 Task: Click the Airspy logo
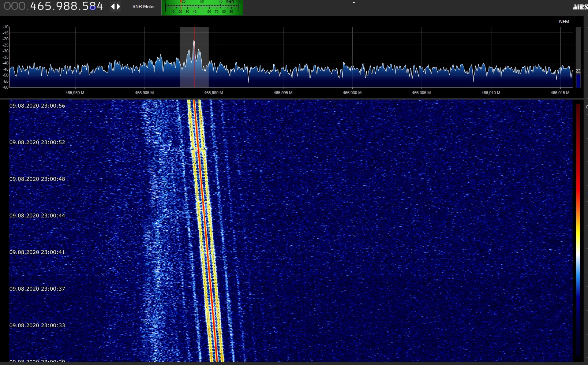coord(580,7)
